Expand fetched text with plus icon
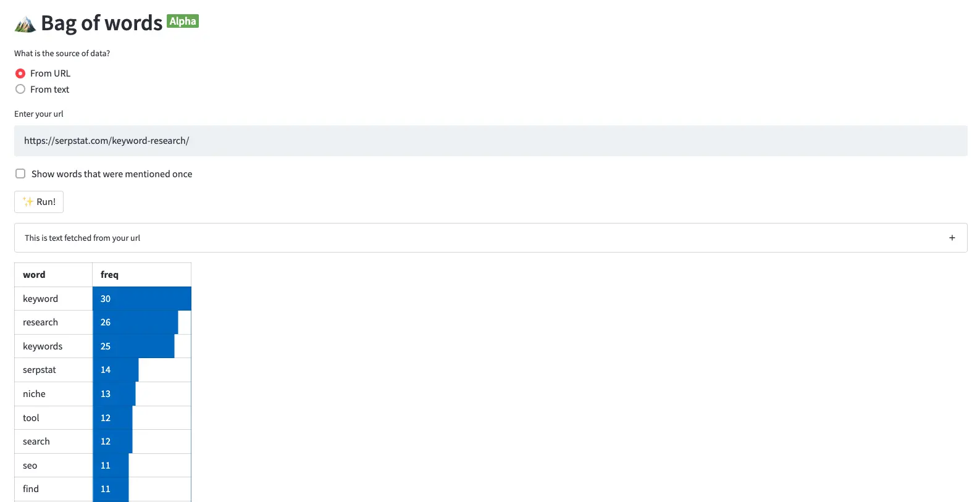Image resolution: width=980 pixels, height=502 pixels. (x=952, y=238)
